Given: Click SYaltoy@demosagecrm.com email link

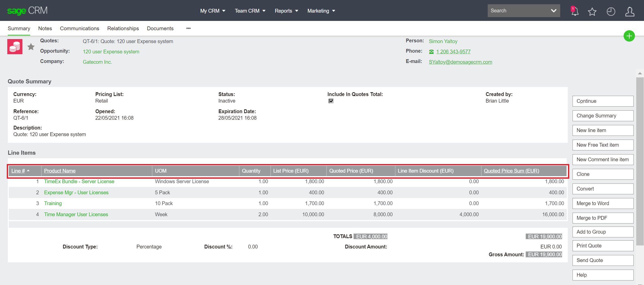Looking at the screenshot, I should click(x=460, y=62).
